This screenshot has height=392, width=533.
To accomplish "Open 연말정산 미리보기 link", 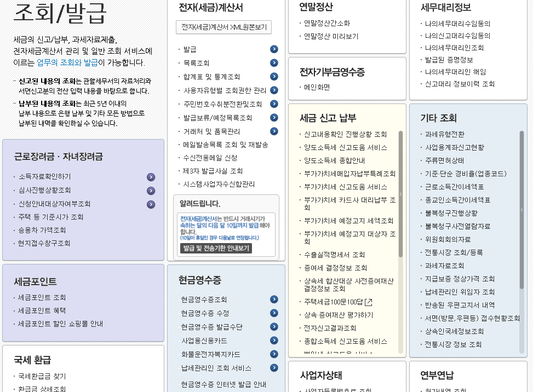I will pyautogui.click(x=331, y=36).
